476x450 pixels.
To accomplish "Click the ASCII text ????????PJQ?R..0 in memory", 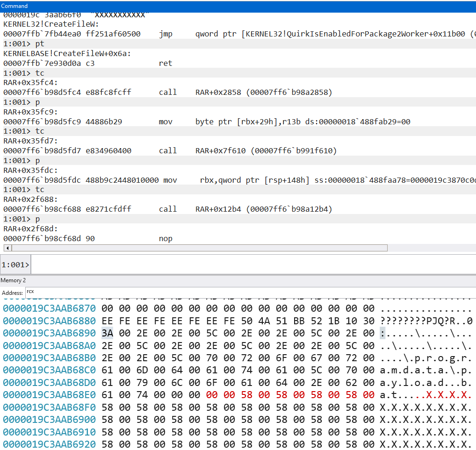I will click(426, 321).
